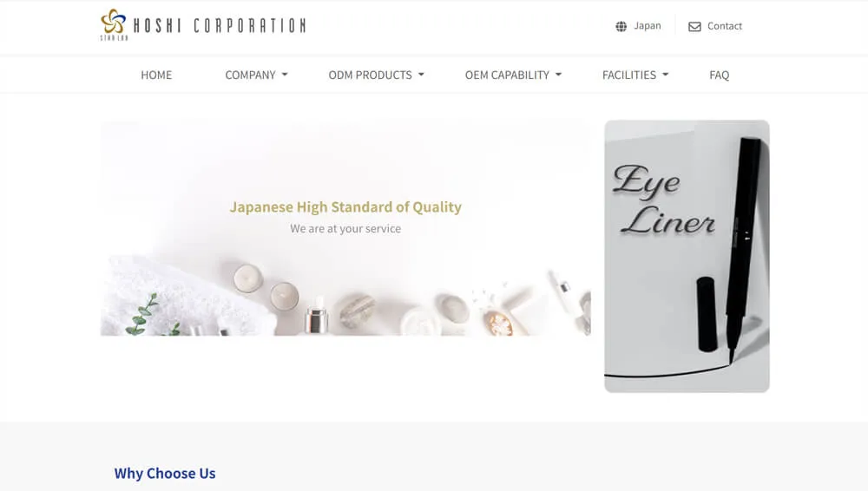Image resolution: width=868 pixels, height=491 pixels.
Task: Expand the COMPANY dropdown arrow
Action: point(285,75)
